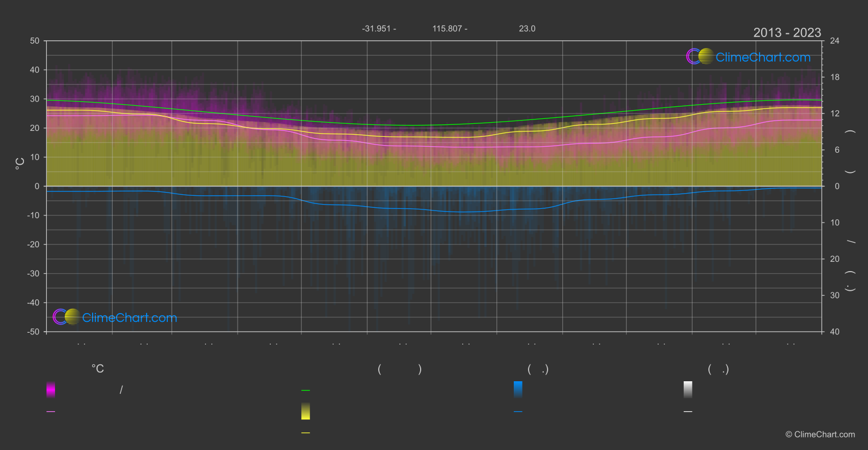Click the 18 tick label
This screenshot has width=868, height=450.
click(835, 77)
